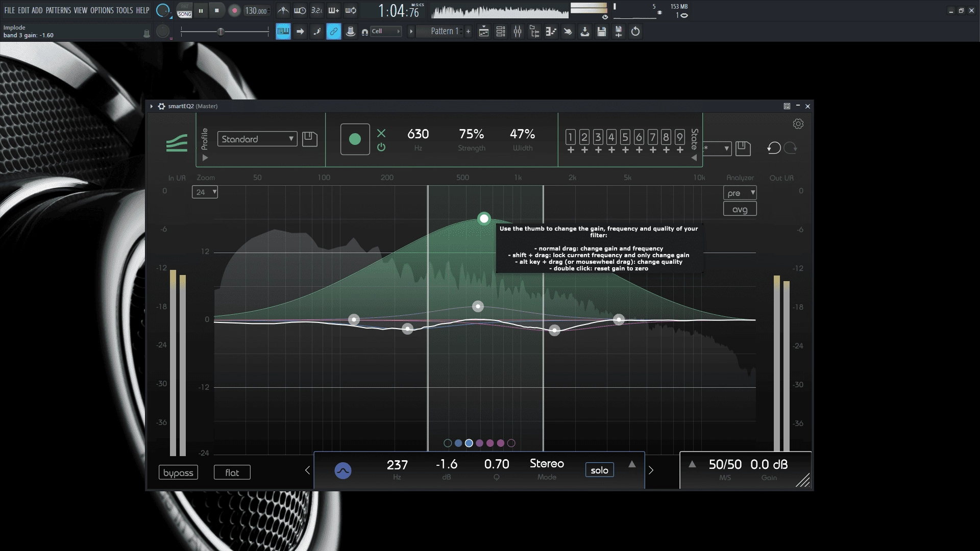Expand the band details up-arrow
Image resolution: width=980 pixels, height=551 pixels.
pos(632,464)
